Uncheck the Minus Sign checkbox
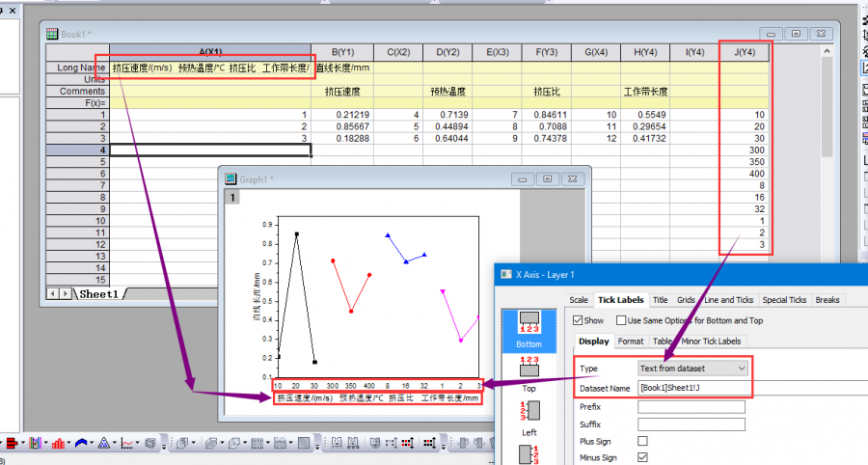Screen dimensions: 868x465 pos(642,457)
